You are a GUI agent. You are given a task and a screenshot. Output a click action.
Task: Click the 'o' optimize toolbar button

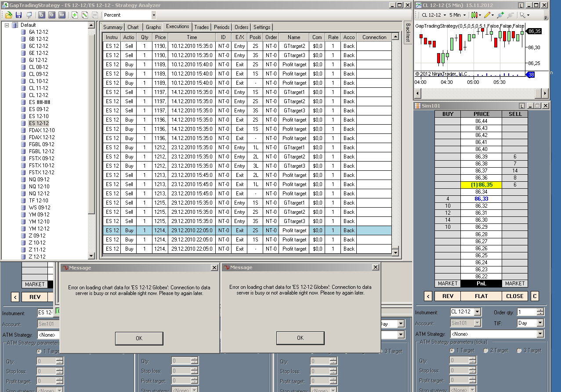point(52,15)
